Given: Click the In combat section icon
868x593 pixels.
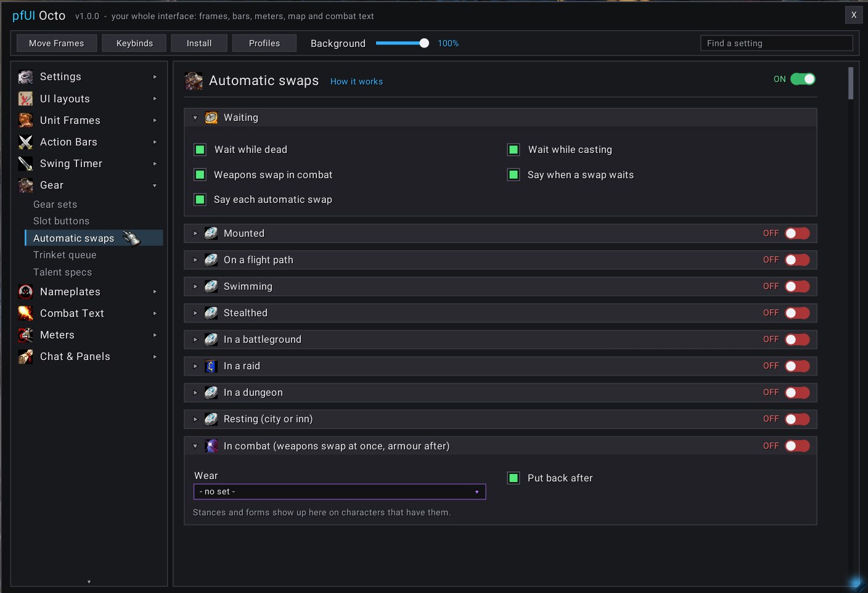Looking at the screenshot, I should [211, 446].
